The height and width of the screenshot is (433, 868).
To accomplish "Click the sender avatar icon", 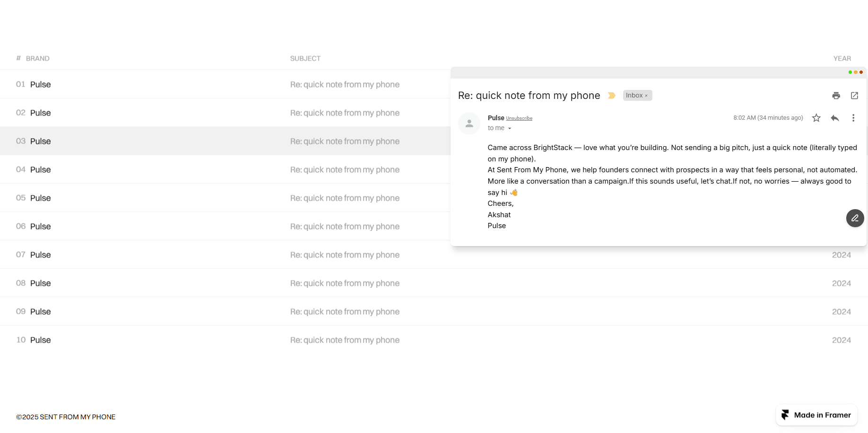I will (469, 124).
